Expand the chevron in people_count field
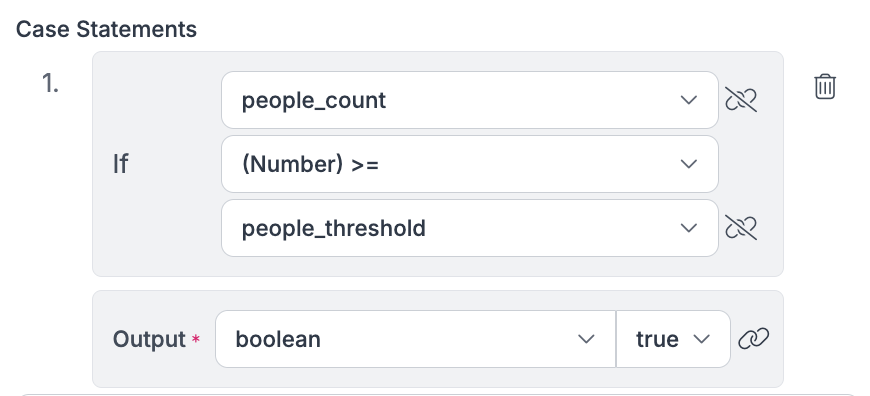The width and height of the screenshot is (870, 396). click(689, 100)
